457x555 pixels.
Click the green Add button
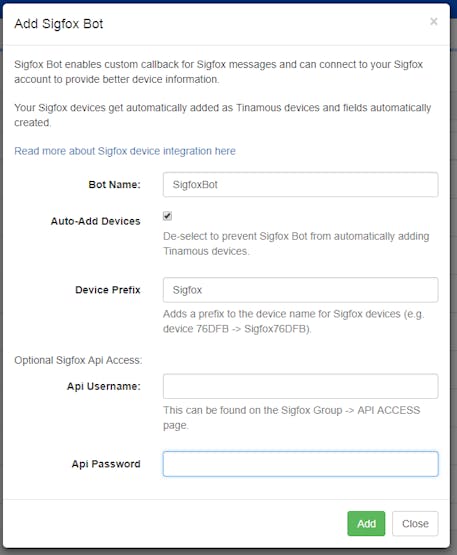pyautogui.click(x=366, y=523)
